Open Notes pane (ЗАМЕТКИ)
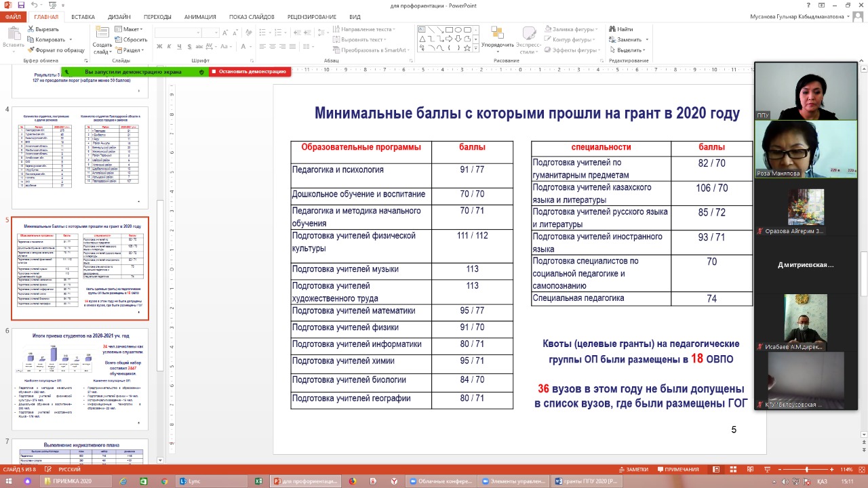The width and height of the screenshot is (868, 488). click(x=633, y=469)
